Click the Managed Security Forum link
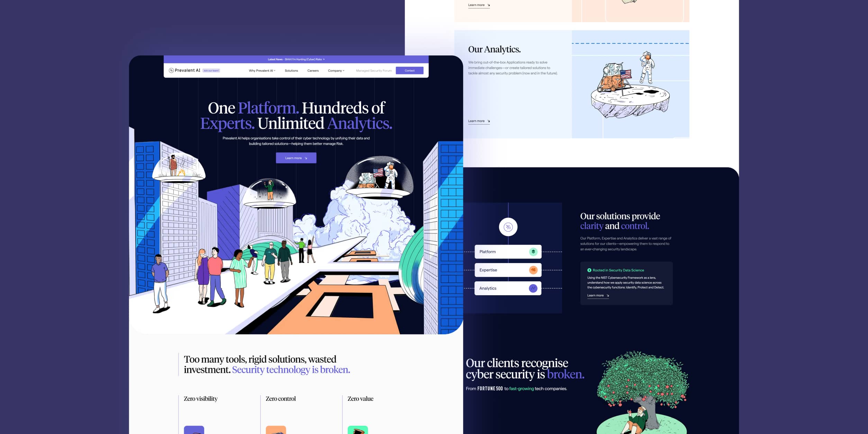 [374, 70]
